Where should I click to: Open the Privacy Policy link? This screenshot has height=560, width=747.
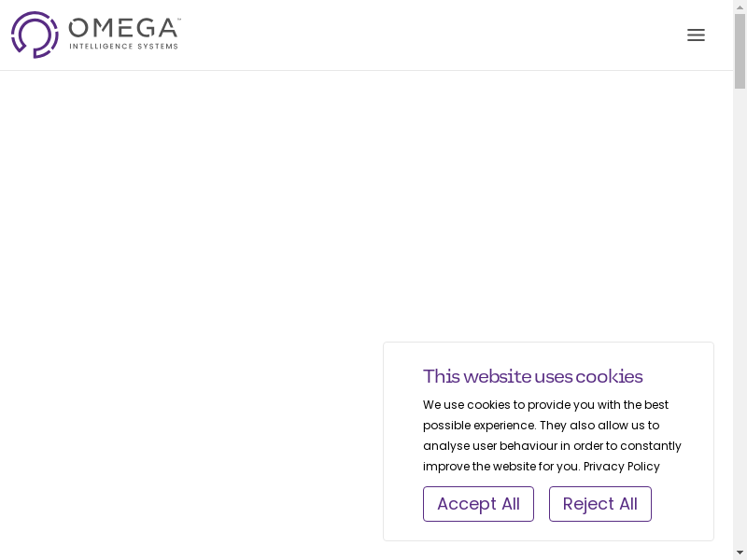tap(621, 467)
